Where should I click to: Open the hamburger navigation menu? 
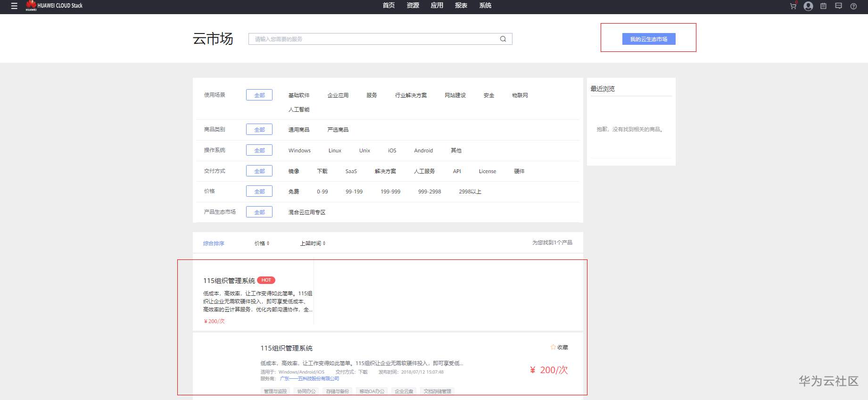14,6
